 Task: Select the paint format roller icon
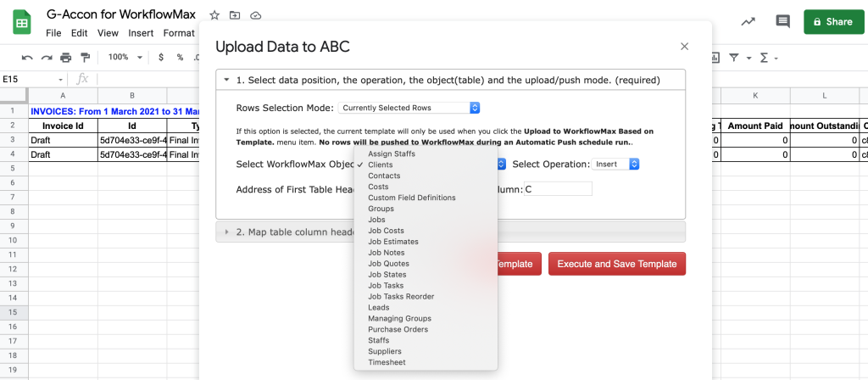[x=86, y=57]
